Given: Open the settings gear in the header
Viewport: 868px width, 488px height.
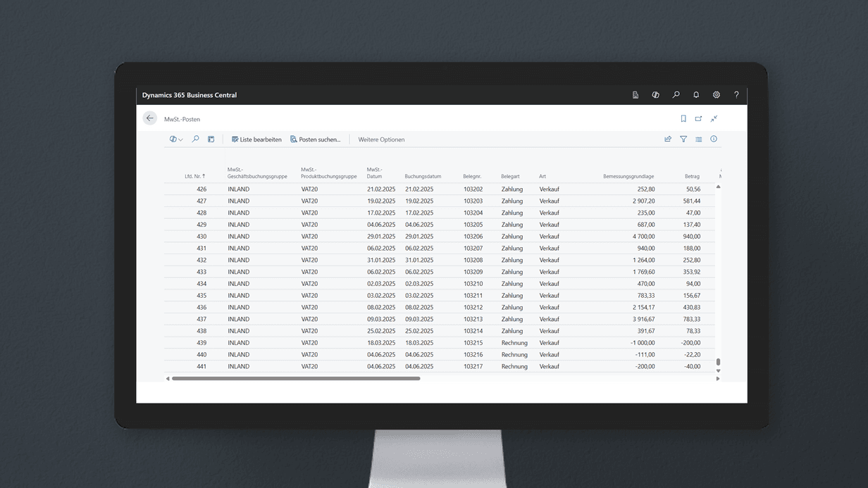Looking at the screenshot, I should click(x=716, y=95).
